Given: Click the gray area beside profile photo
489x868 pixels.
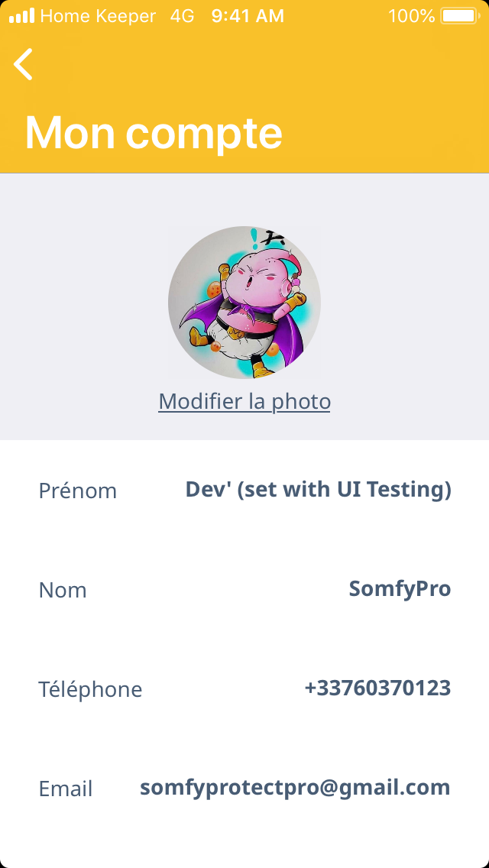Looking at the screenshot, I should coord(84,306).
